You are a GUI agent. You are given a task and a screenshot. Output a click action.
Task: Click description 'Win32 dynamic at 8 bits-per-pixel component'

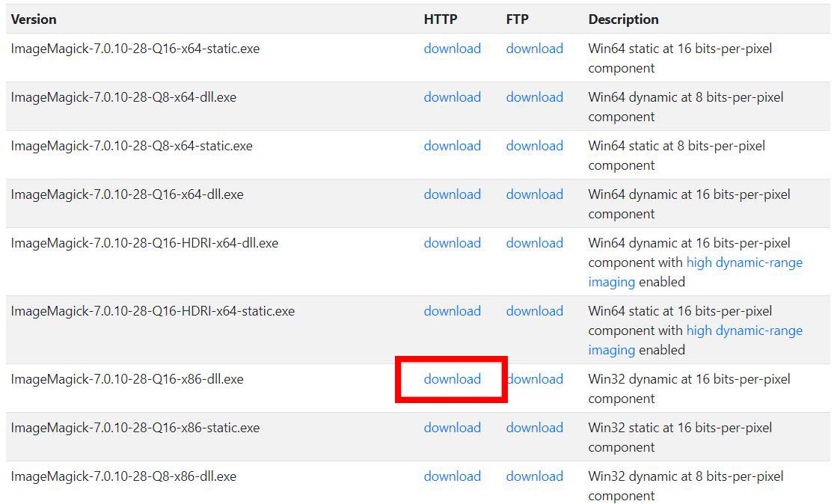coord(686,486)
